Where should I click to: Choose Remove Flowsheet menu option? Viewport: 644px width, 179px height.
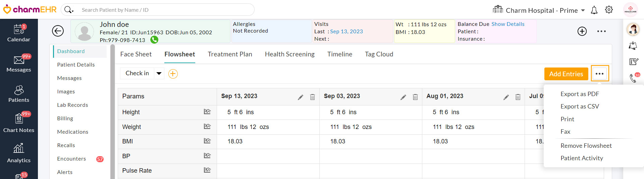[586, 145]
